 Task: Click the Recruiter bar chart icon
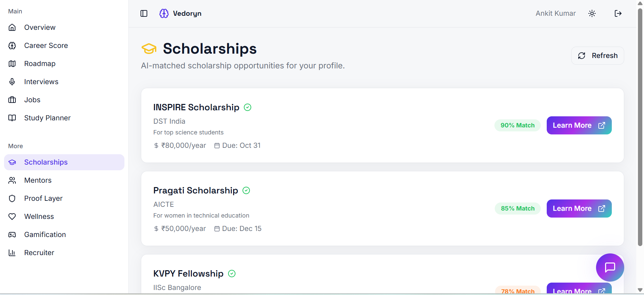tap(12, 253)
